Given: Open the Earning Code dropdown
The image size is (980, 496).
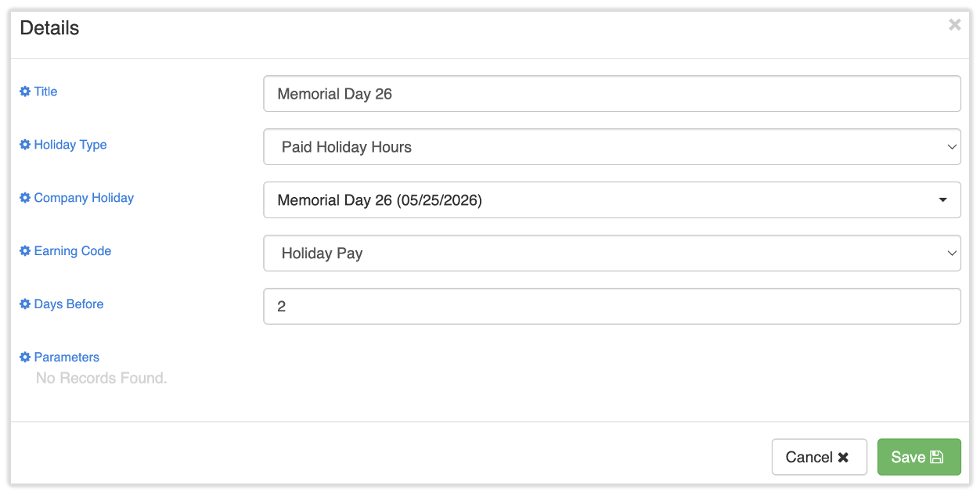Looking at the screenshot, I should (x=611, y=253).
